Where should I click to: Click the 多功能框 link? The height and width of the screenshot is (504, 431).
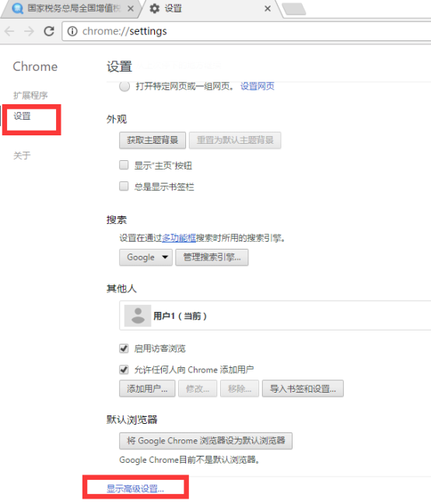click(x=179, y=238)
